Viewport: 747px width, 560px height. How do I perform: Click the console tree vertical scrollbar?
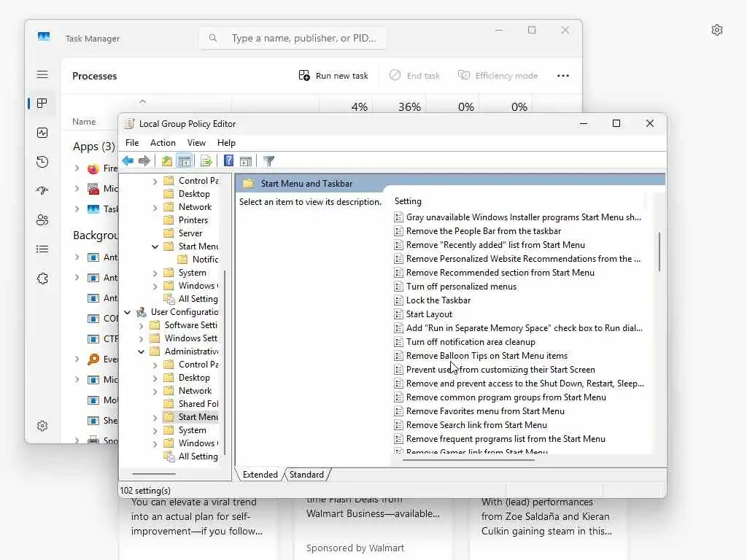coord(225,362)
